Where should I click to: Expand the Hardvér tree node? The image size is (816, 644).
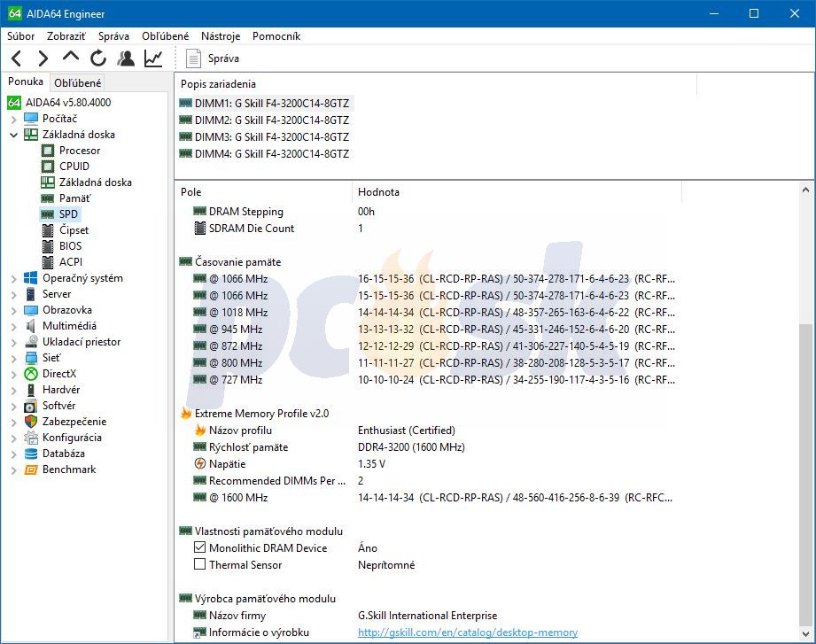pyautogui.click(x=14, y=391)
